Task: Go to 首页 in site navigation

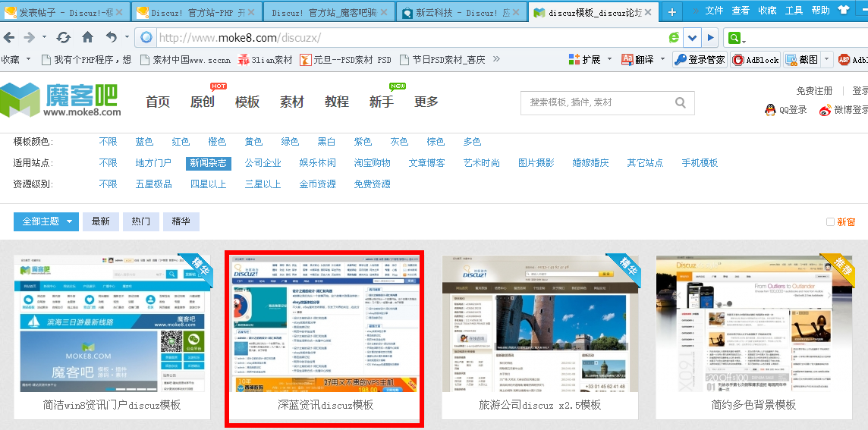Action: (158, 102)
